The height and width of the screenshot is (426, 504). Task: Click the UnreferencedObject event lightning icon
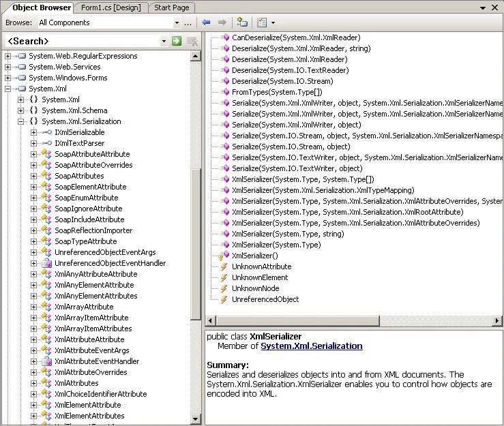[224, 299]
